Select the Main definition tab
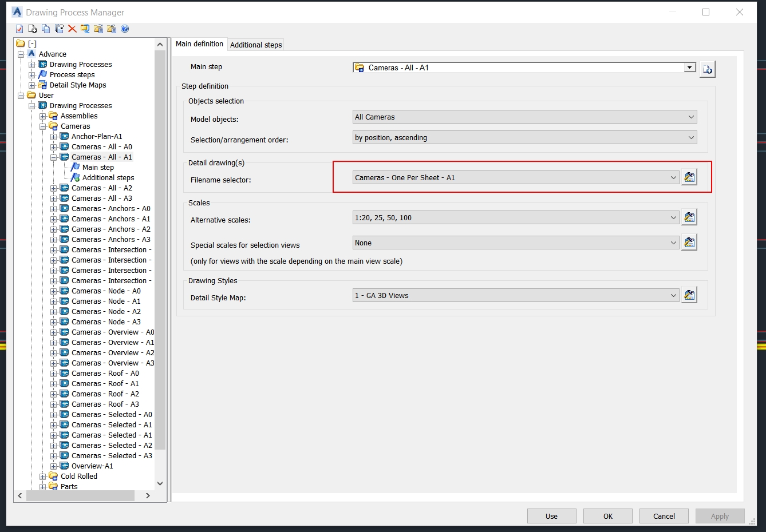The height and width of the screenshot is (532, 766). coord(199,43)
